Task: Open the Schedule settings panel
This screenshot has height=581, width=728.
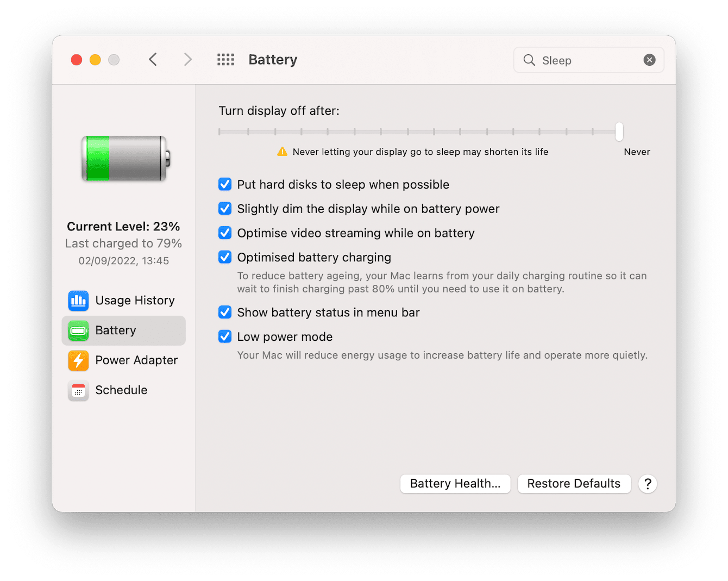Action: tap(121, 390)
